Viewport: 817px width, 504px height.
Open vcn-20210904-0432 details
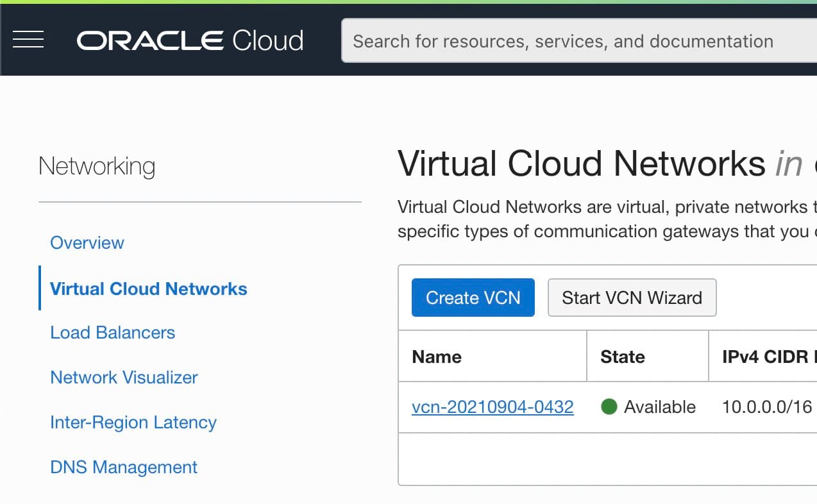[493, 407]
